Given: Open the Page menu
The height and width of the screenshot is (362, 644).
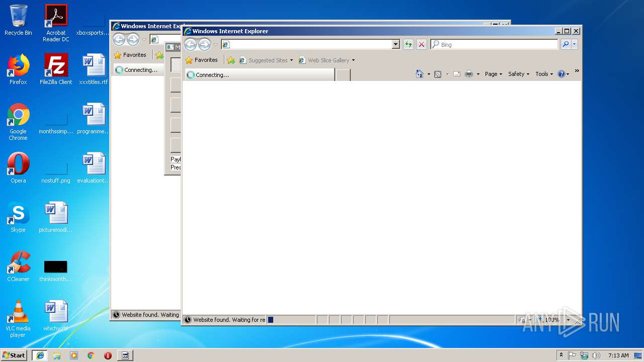Looking at the screenshot, I should [493, 74].
